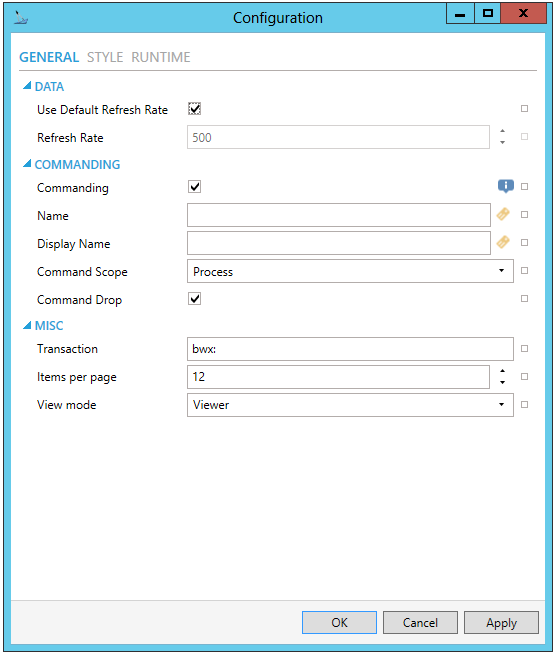Click the application icon in the title bar
558x656 pixels.
coord(20,18)
